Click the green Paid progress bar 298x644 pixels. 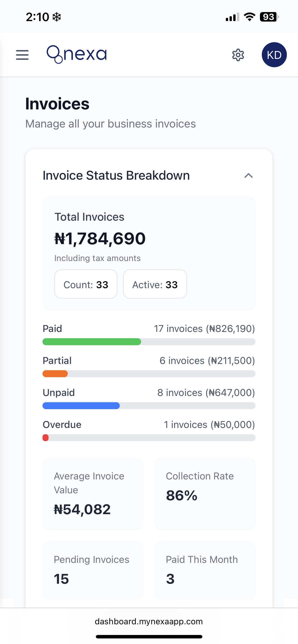coord(92,342)
